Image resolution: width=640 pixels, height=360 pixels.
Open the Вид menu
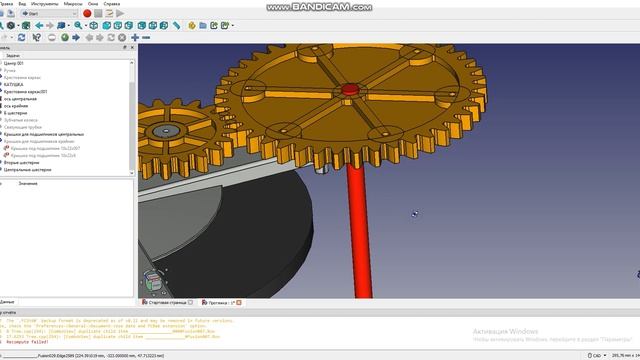pos(22,4)
